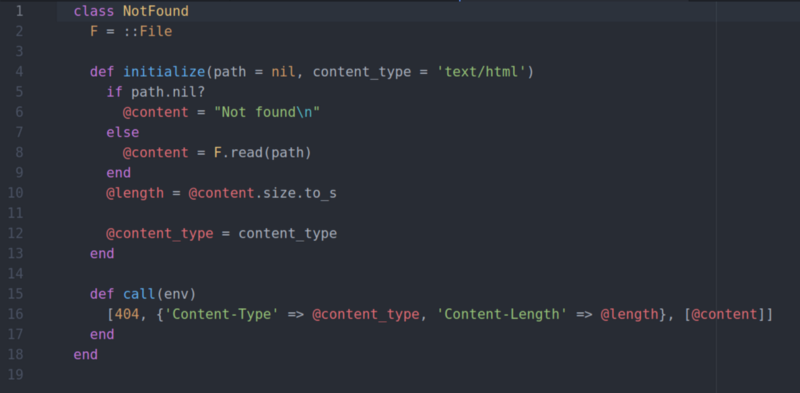This screenshot has height=393, width=800.
Task: Click line number 16 in the gutter
Action: tap(15, 314)
